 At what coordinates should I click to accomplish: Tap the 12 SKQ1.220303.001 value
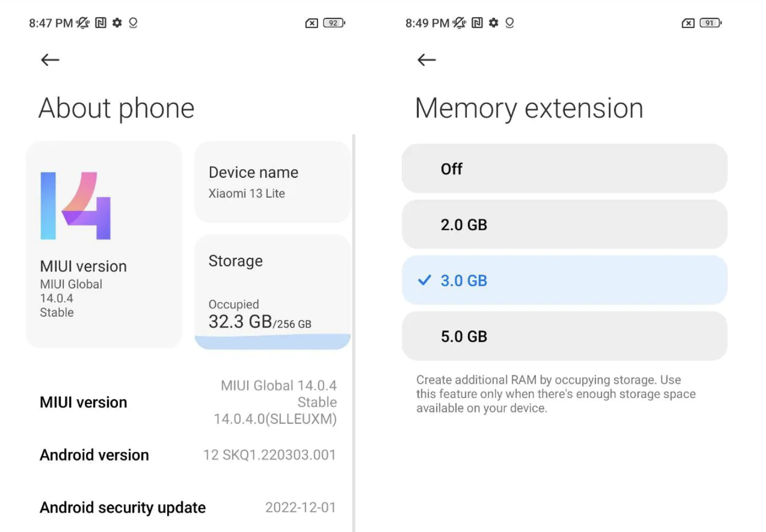(269, 455)
